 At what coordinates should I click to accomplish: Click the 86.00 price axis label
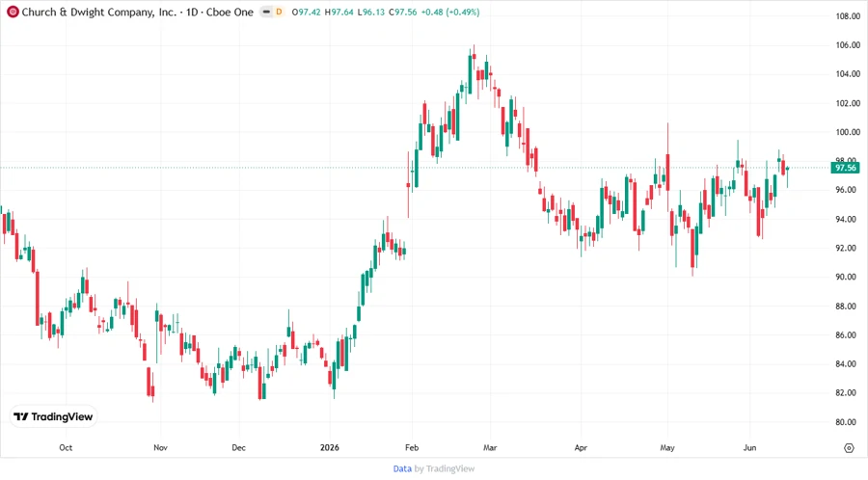click(x=848, y=335)
